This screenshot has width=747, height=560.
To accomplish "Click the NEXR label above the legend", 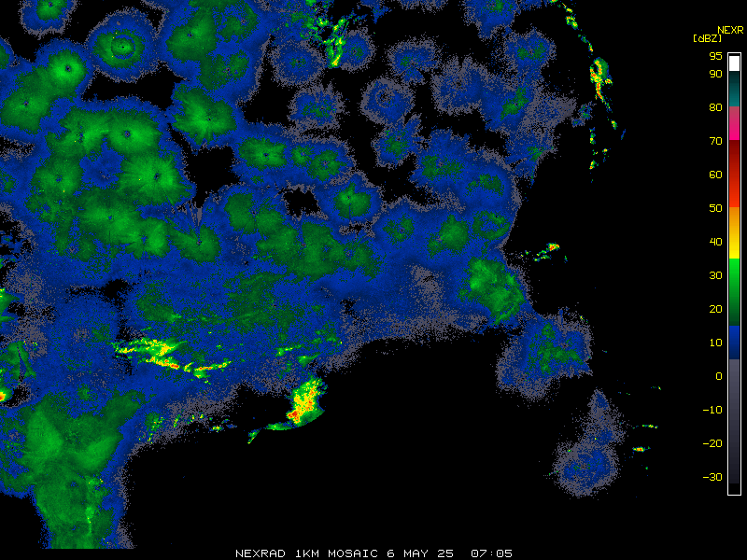I will pyautogui.click(x=730, y=30).
